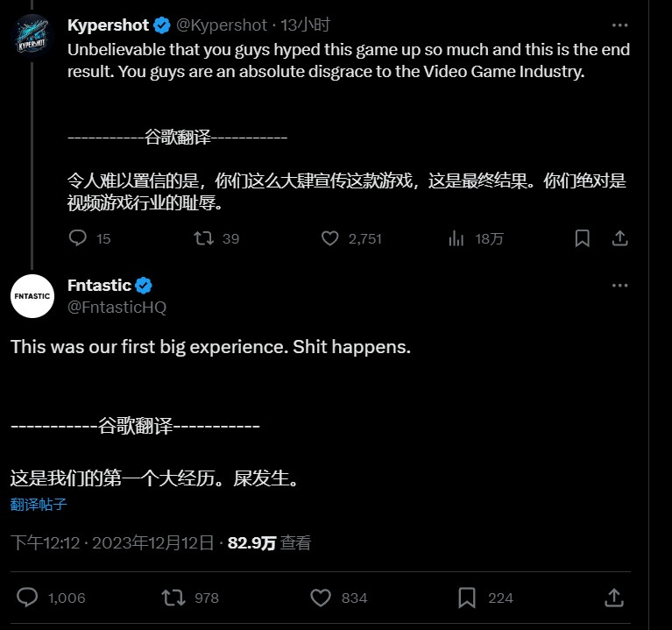View analytics icon showing 18万 views
The image size is (672, 630).
click(456, 237)
